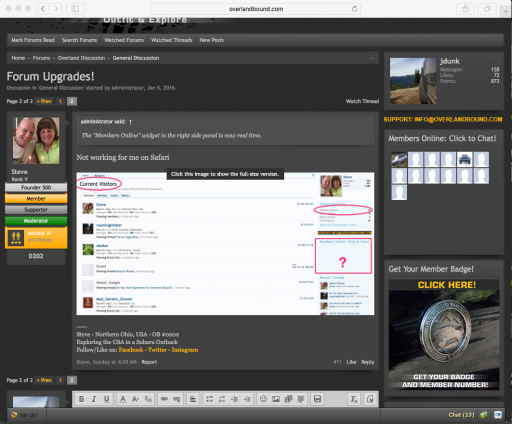Open Watched Forums

point(124,40)
